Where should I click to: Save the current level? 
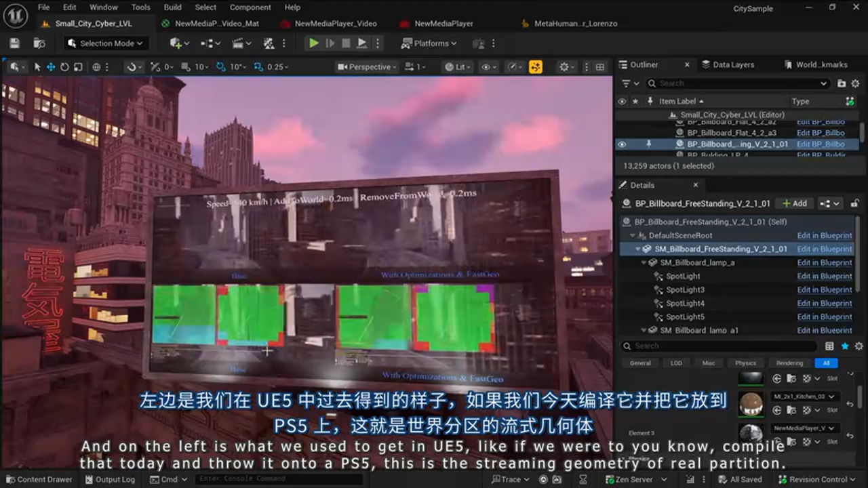[14, 42]
